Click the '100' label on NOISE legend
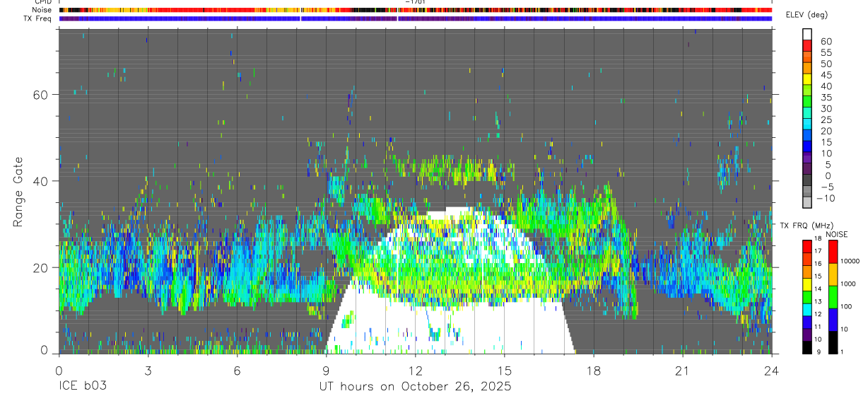Image resolution: width=868 pixels, height=401 pixels. [x=847, y=306]
